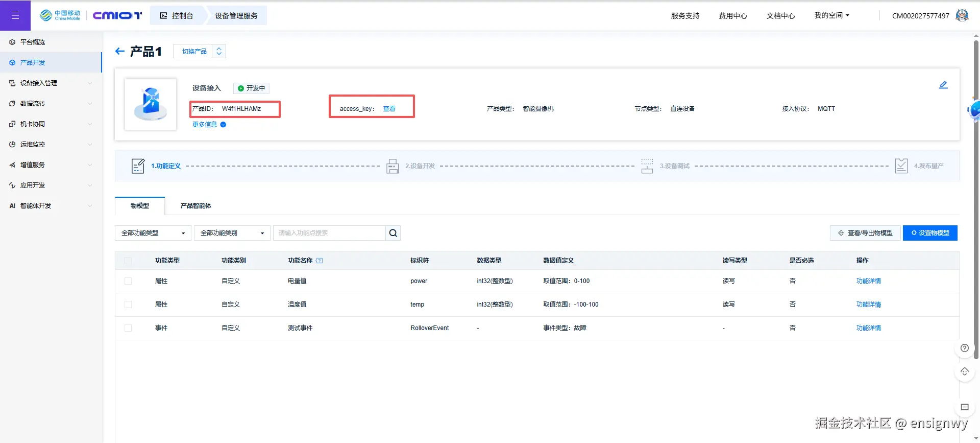Open the help question-mark icon
This screenshot has height=443, width=980.
(x=964, y=348)
